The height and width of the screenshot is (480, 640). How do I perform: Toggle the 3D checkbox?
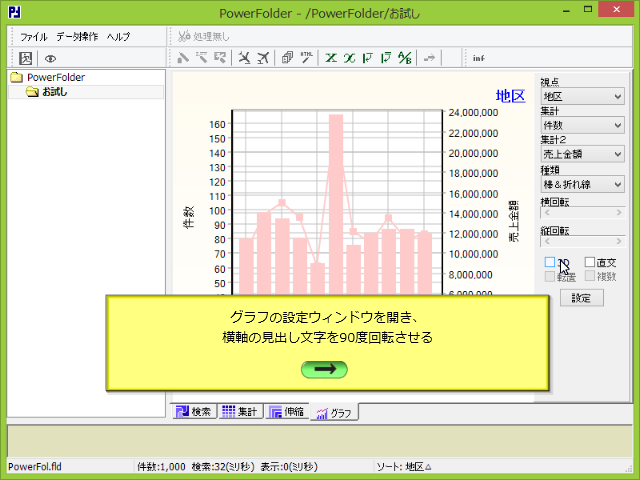pos(550,262)
